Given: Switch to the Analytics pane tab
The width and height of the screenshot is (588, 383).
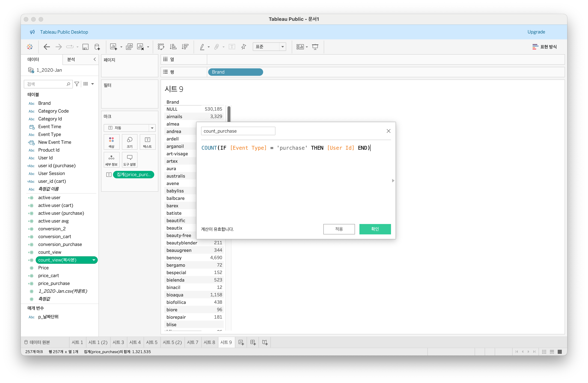Looking at the screenshot, I should [71, 59].
